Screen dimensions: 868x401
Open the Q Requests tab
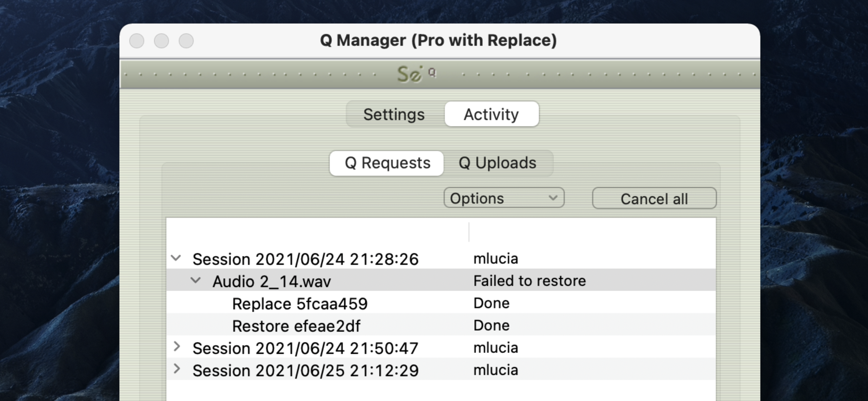(387, 163)
